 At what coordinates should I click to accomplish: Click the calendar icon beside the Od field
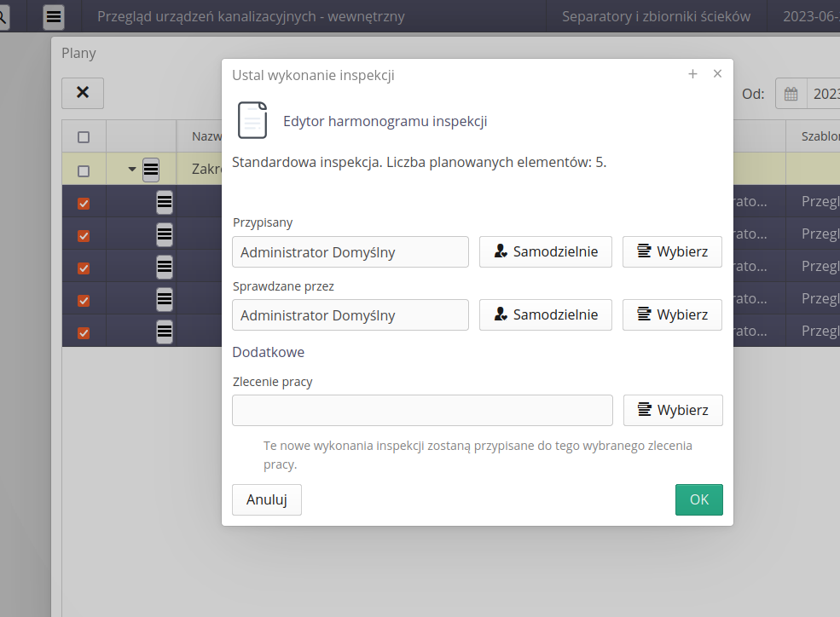[x=791, y=94]
